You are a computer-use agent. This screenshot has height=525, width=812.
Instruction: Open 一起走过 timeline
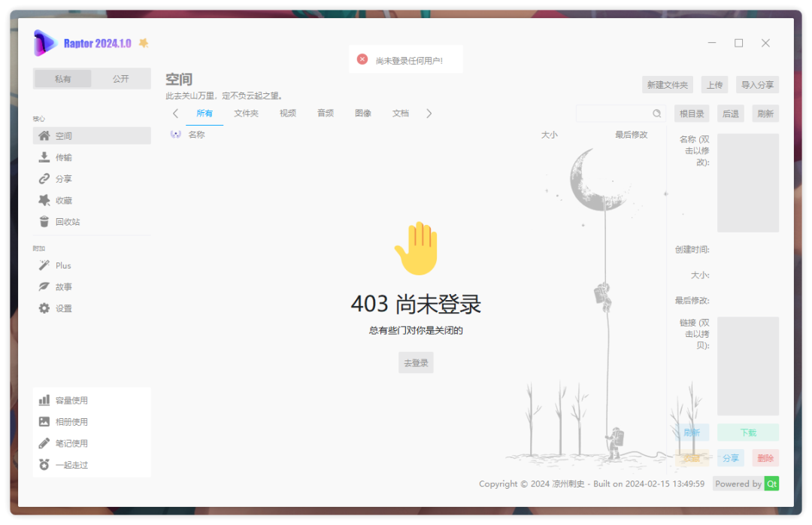[x=66, y=464]
